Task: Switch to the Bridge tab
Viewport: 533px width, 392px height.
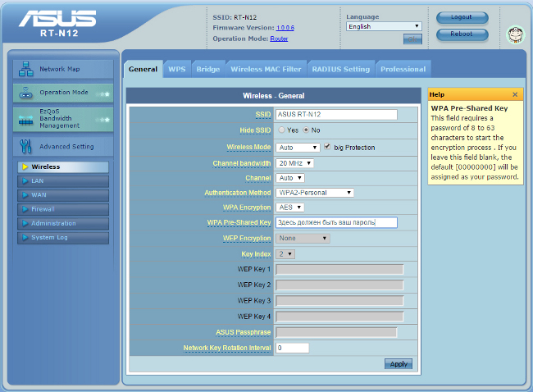Action: coord(208,69)
